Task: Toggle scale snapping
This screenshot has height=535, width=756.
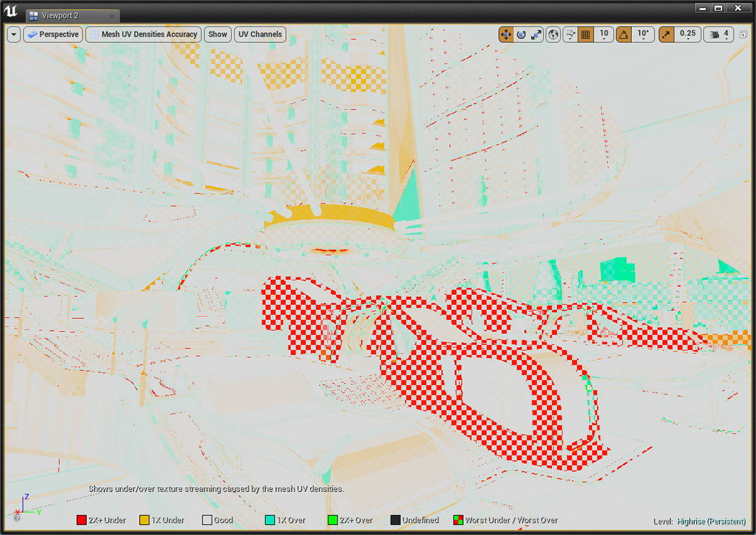Action: click(667, 35)
